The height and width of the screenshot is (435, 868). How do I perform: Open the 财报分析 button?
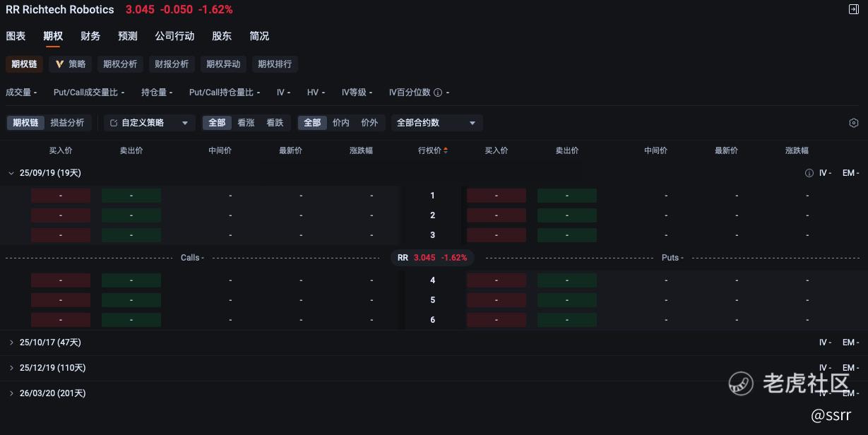coord(172,64)
